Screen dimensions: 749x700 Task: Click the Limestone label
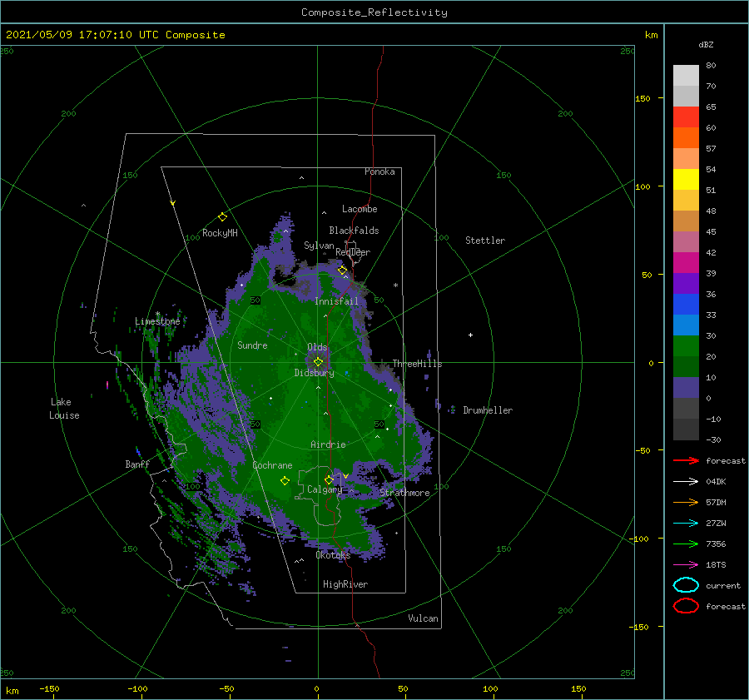click(157, 321)
